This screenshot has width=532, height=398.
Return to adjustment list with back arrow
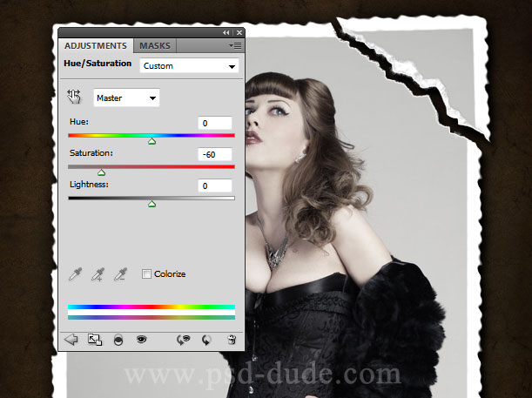[71, 340]
